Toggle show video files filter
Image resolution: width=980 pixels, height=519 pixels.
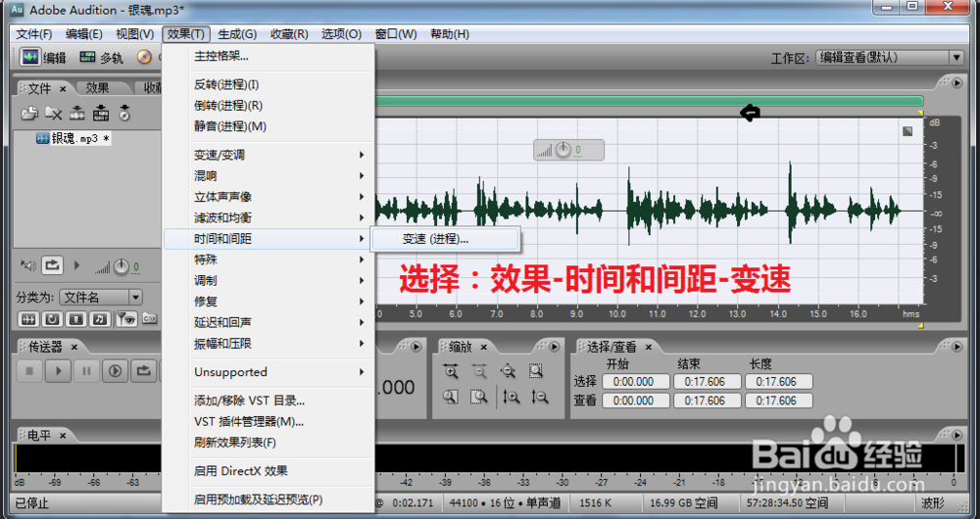tap(75, 319)
